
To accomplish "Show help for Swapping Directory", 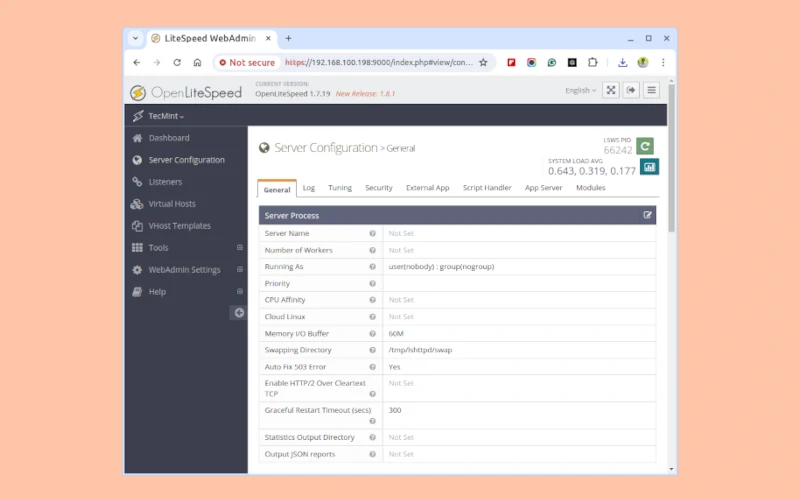I will [372, 350].
